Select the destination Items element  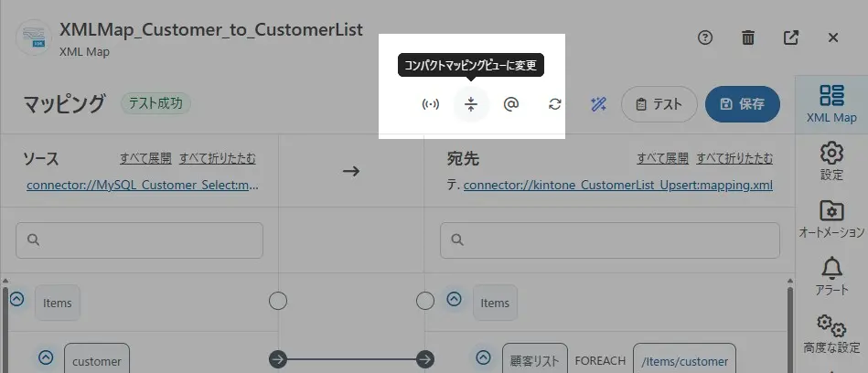[495, 303]
